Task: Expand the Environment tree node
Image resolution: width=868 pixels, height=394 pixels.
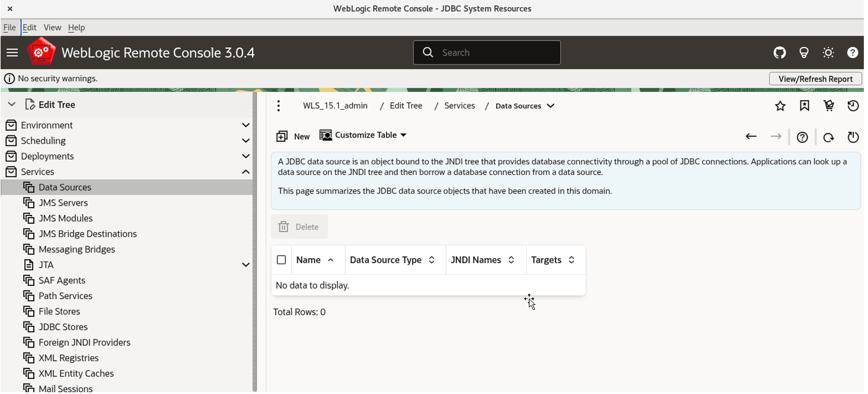Action: tap(246, 125)
